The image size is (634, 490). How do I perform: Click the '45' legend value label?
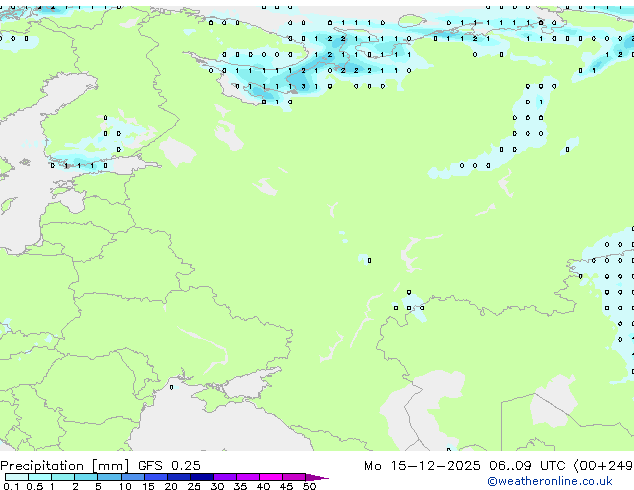(286, 486)
